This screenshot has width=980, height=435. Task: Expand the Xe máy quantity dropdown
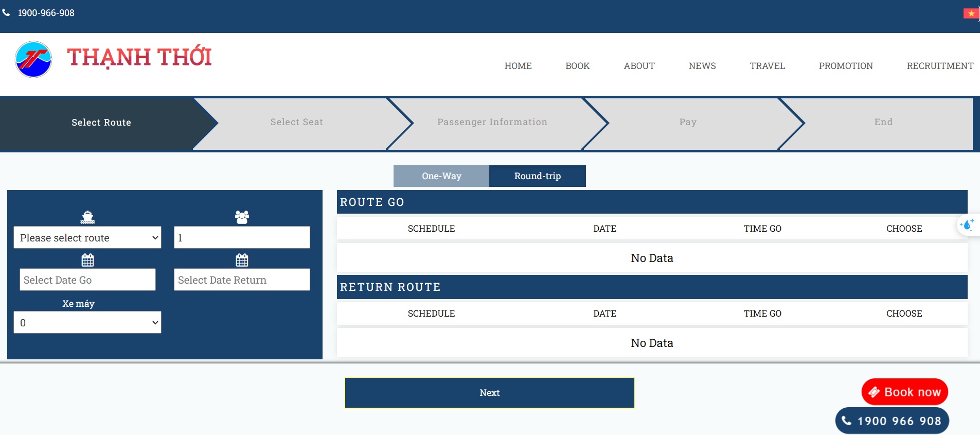click(x=87, y=323)
